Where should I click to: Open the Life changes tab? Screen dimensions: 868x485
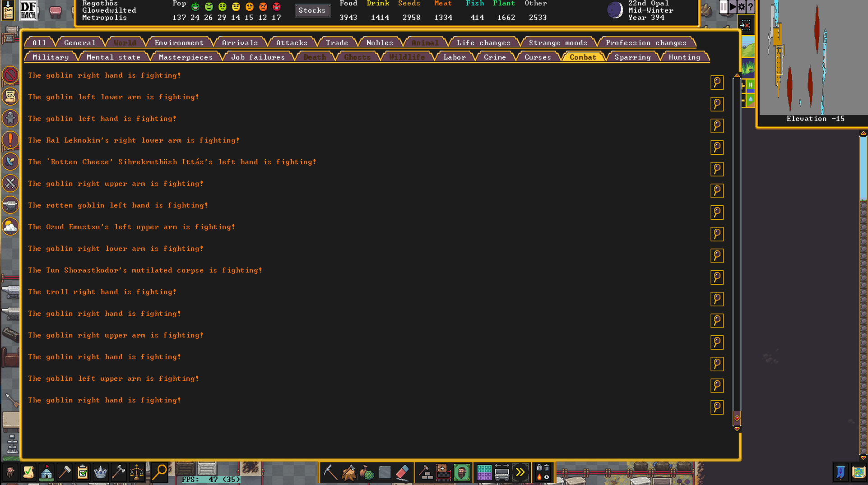tap(483, 42)
